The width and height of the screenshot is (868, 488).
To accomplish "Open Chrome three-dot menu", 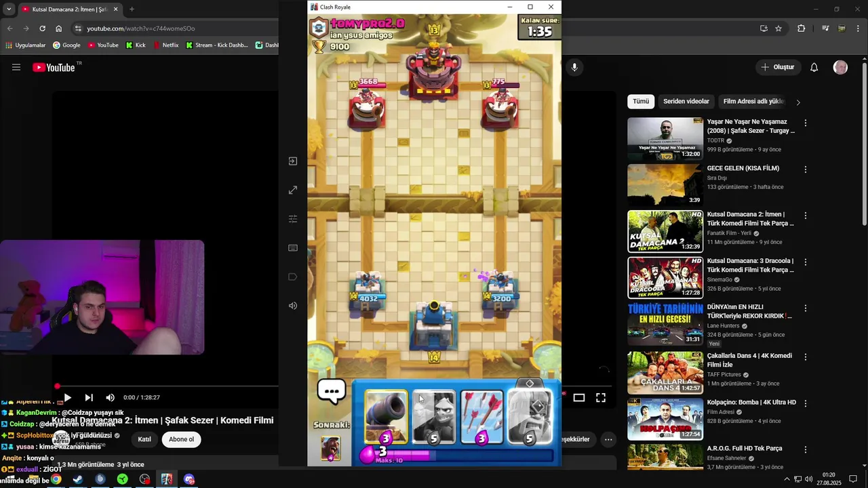I will (x=859, y=28).
